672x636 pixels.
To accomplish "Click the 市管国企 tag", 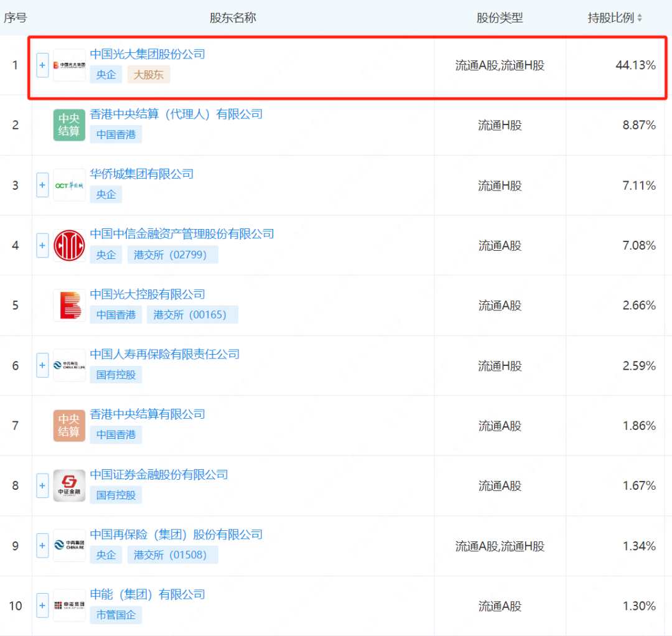I will point(116,615).
